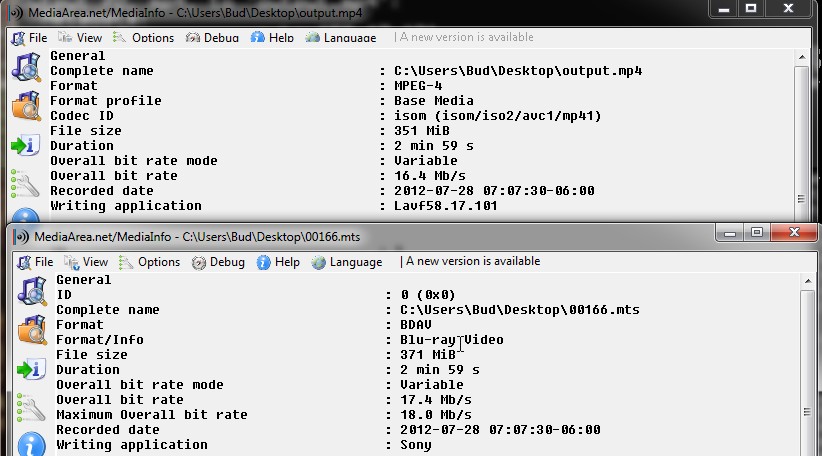Maximize the 00166.mts MediaInfo window

coord(757,233)
